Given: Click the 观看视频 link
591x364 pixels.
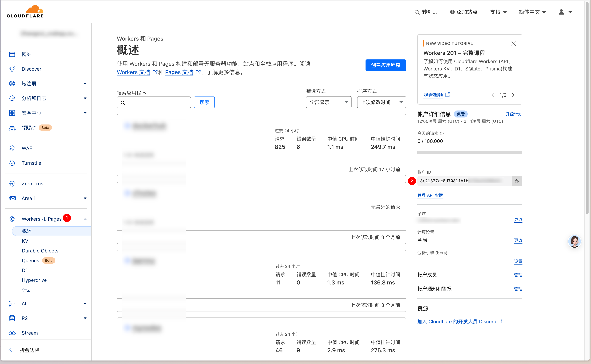Looking at the screenshot, I should pyautogui.click(x=433, y=95).
